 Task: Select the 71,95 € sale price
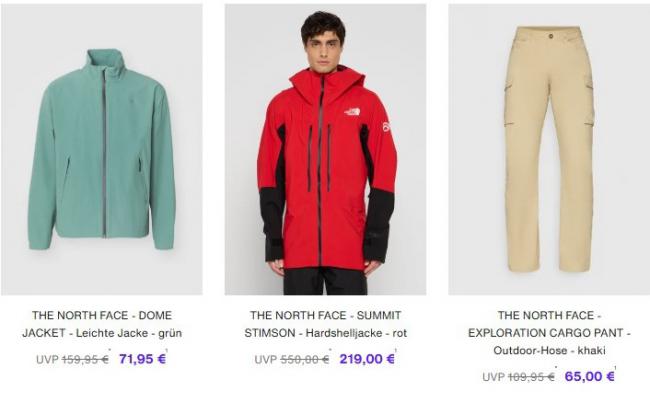142,359
